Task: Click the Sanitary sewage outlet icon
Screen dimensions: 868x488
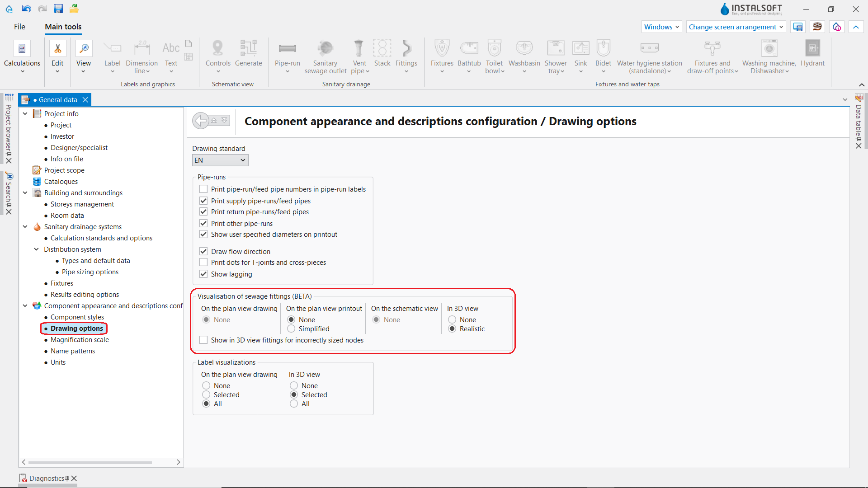Action: 325,48
